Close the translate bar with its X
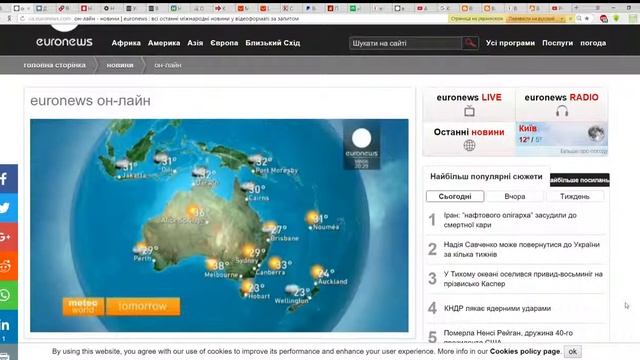Screen dimensions: 640x360 point(570,18)
